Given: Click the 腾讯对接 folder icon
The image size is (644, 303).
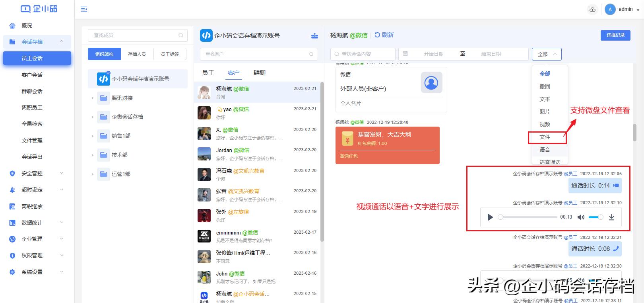Looking at the screenshot, I should coord(103,98).
